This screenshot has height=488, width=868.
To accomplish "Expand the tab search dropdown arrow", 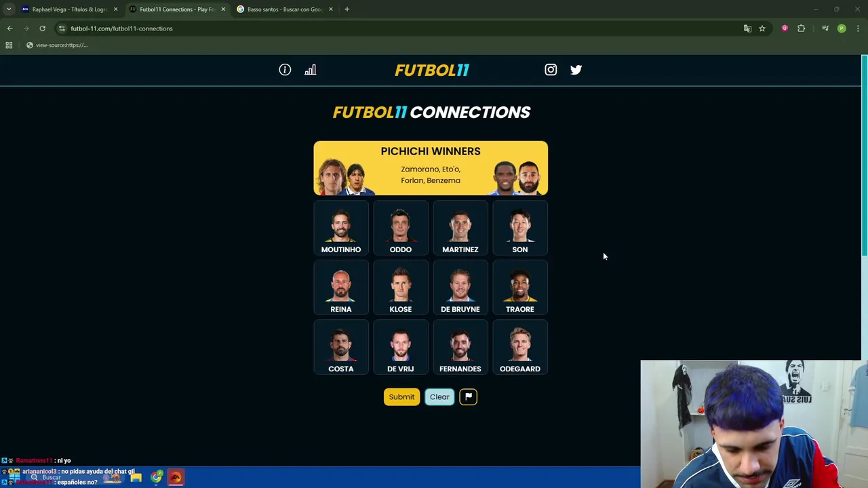I will pyautogui.click(x=9, y=9).
